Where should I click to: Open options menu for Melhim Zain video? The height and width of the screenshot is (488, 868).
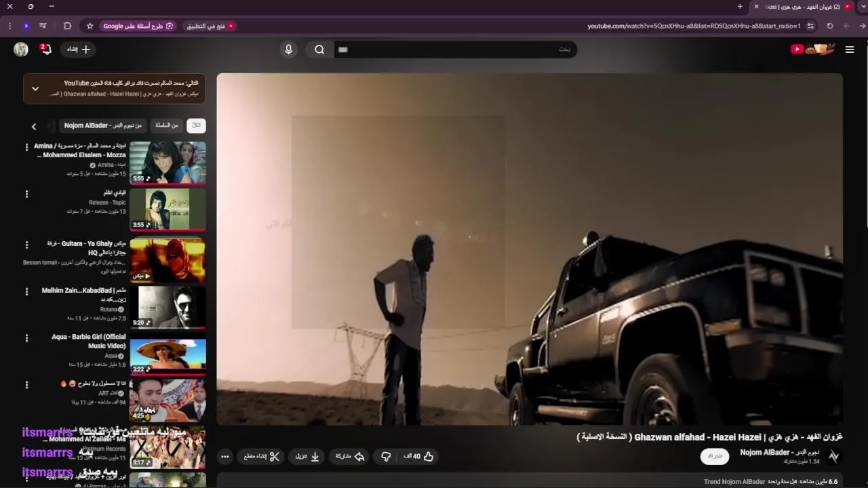click(26, 291)
